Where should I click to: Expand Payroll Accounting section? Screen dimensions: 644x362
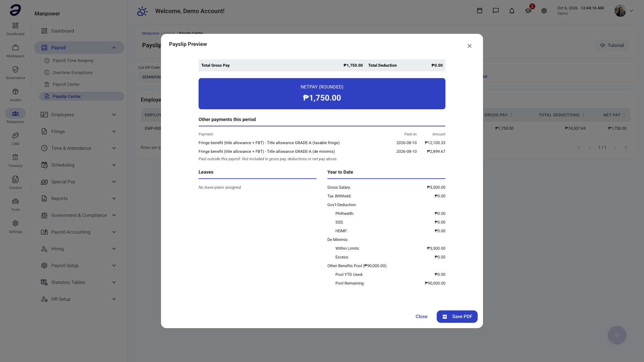point(79,232)
